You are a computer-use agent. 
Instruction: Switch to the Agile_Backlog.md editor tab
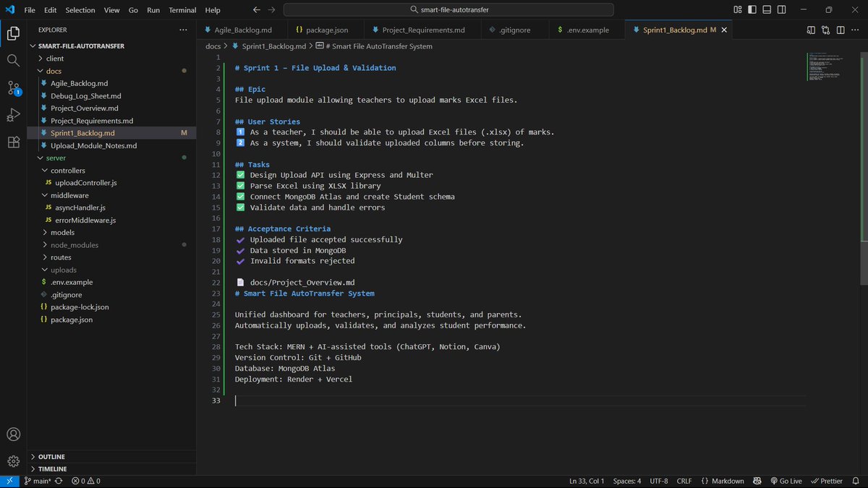pos(241,30)
